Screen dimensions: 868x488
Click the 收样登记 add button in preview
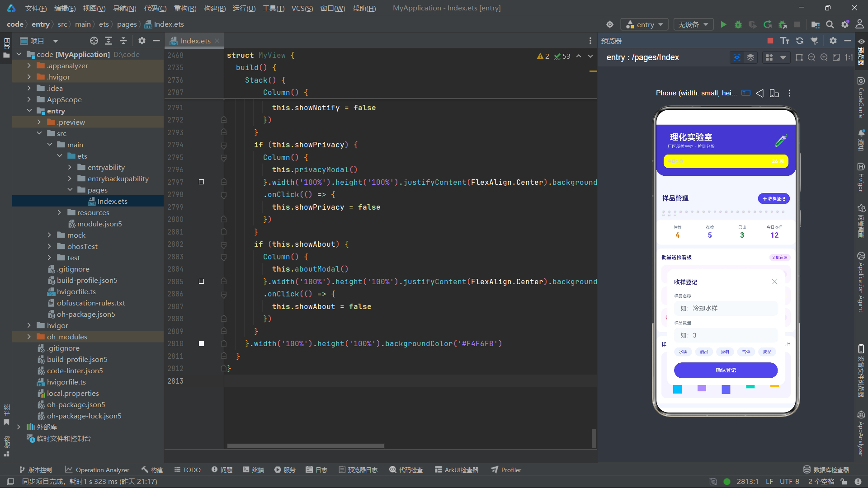[774, 198]
